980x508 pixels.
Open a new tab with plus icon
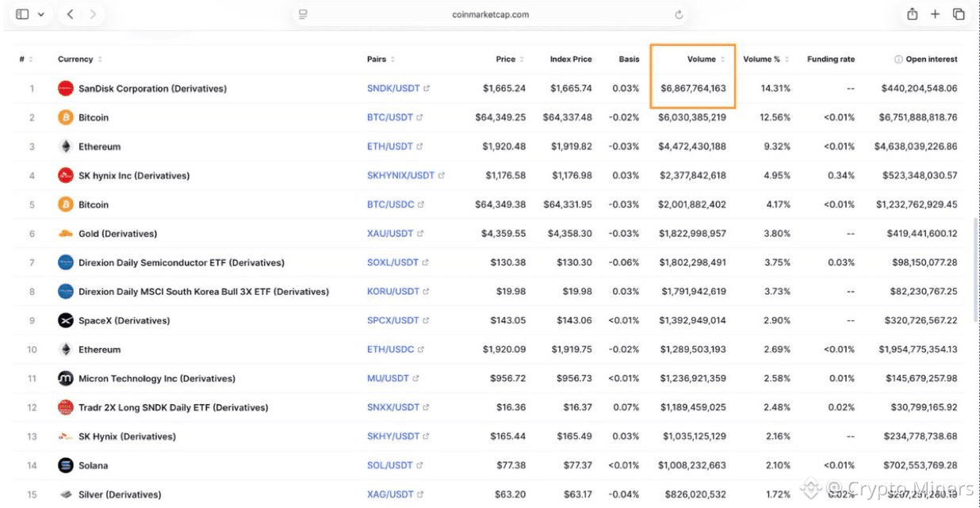point(936,14)
